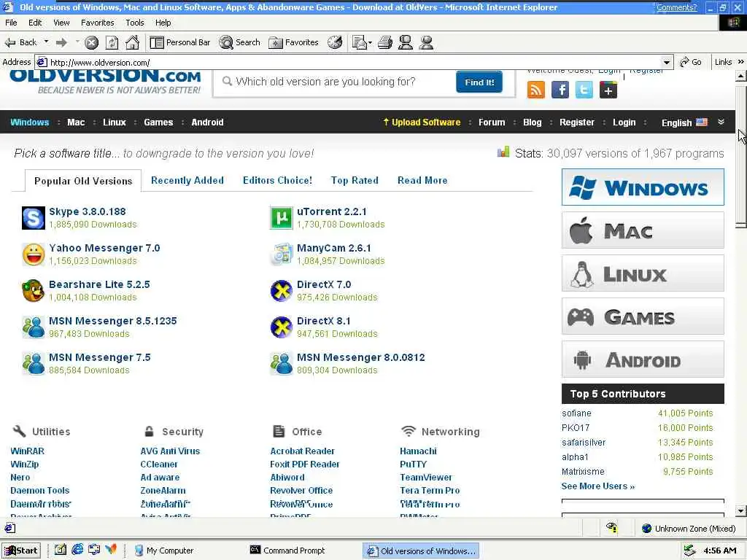Click the Google Plus icon
Viewport: 747px width, 560px height.
coord(608,90)
